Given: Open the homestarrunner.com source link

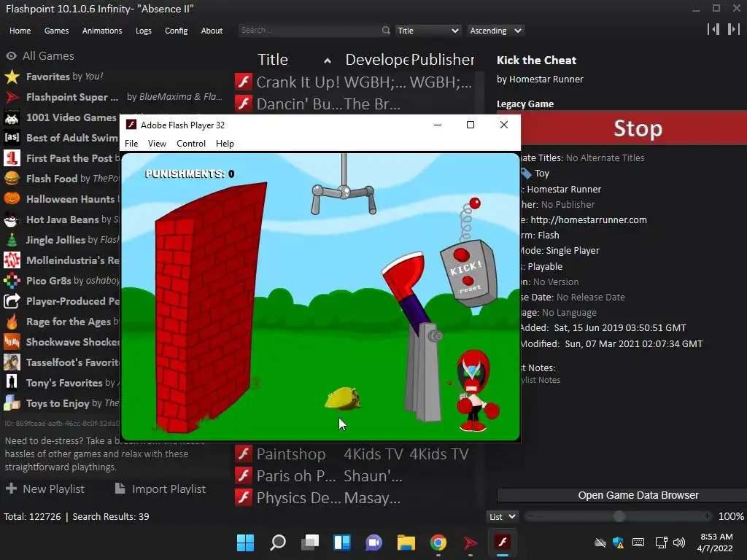Looking at the screenshot, I should [589, 219].
